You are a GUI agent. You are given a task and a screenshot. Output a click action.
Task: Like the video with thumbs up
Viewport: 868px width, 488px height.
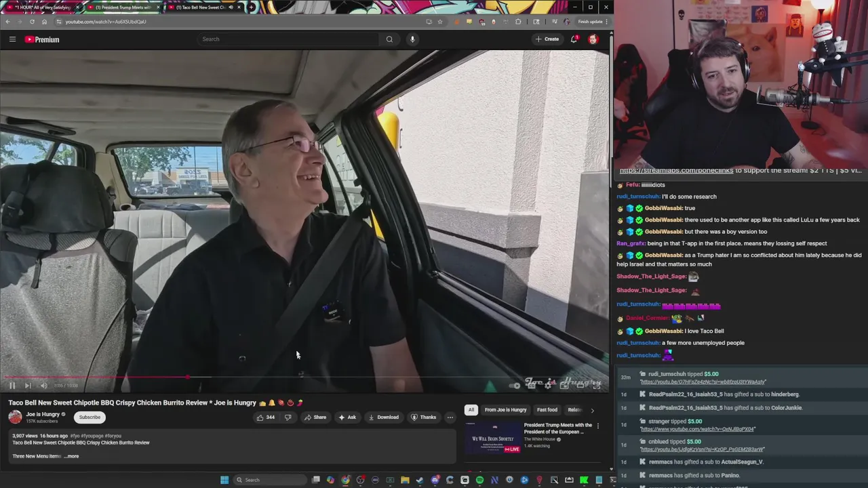coord(265,418)
